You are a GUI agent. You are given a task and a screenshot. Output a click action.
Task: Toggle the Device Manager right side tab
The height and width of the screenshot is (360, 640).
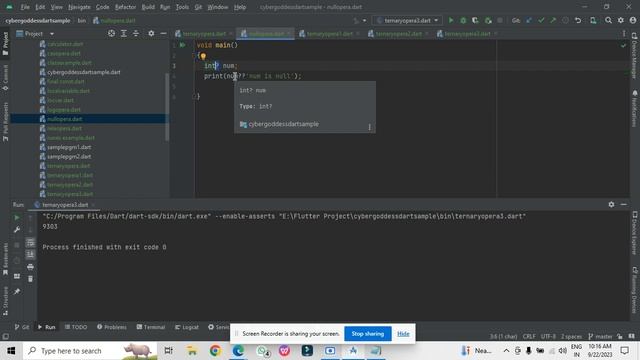pyautogui.click(x=634, y=56)
